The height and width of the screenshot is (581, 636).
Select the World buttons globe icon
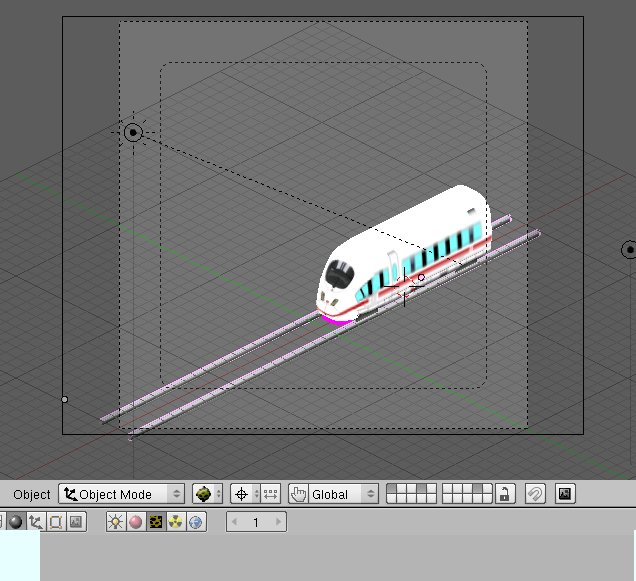pos(195,522)
